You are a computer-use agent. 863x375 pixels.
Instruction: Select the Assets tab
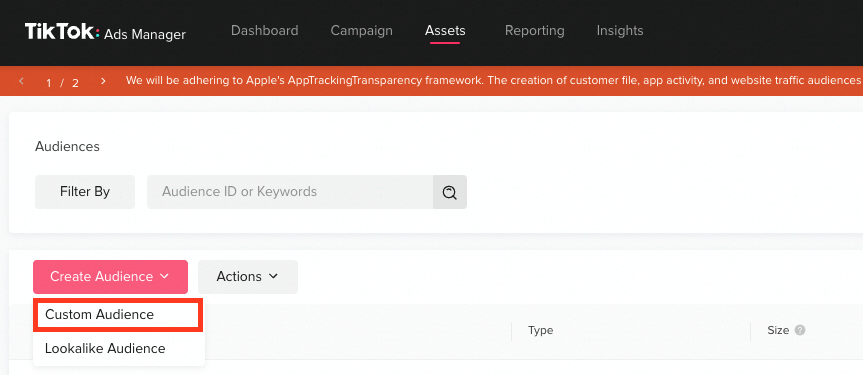coord(445,30)
